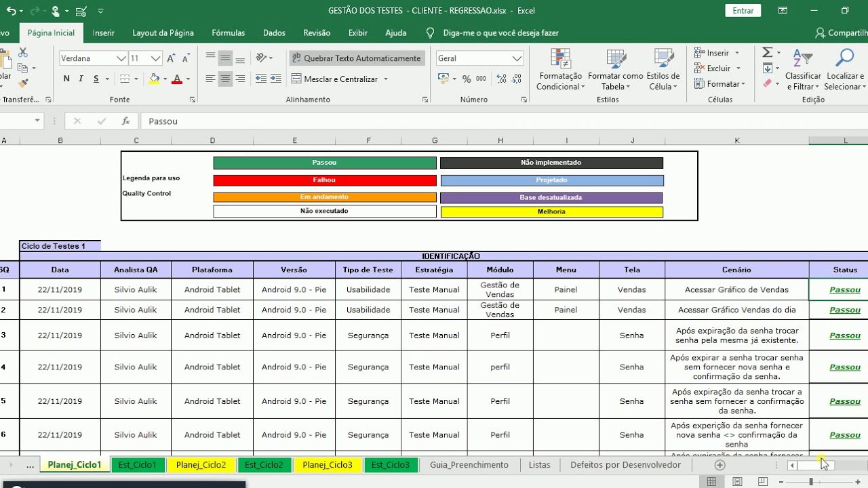Viewport: 868px width, 488px height.
Task: Decrease font size with the small A icon
Action: 188,58
